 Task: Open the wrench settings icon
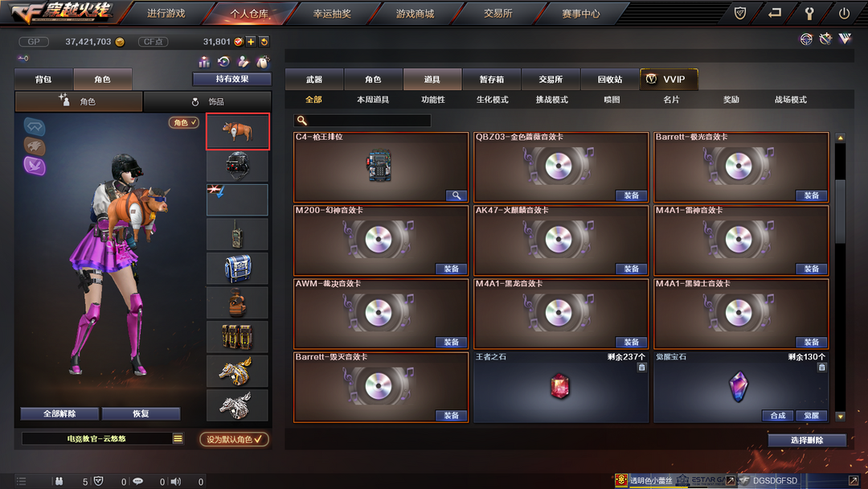(809, 14)
